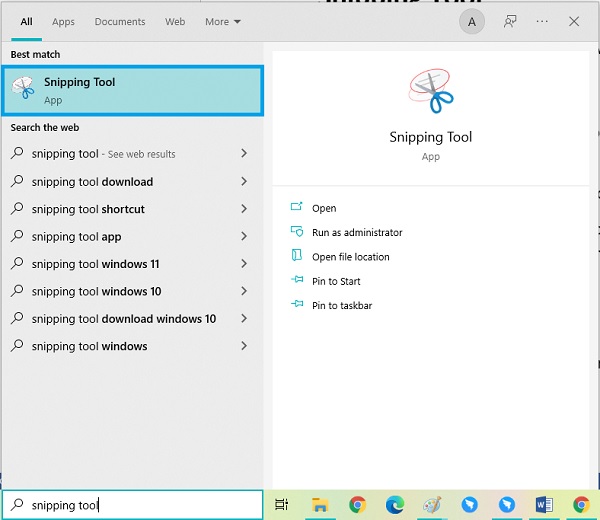This screenshot has width=600, height=520.
Task: Select 'snipping tool download' suggestion text
Action: (x=92, y=182)
